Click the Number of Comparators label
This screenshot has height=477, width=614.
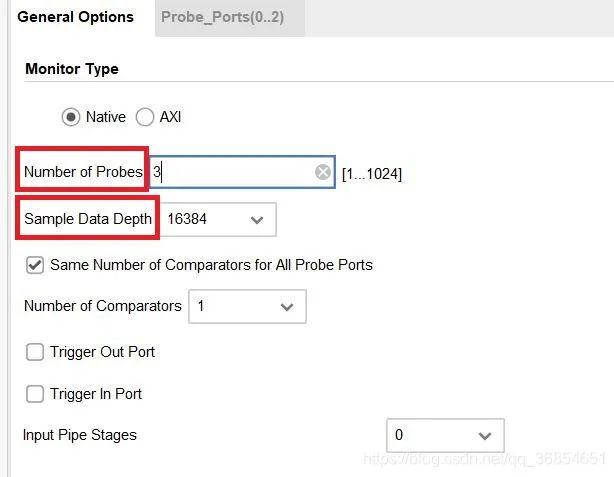[x=103, y=306]
